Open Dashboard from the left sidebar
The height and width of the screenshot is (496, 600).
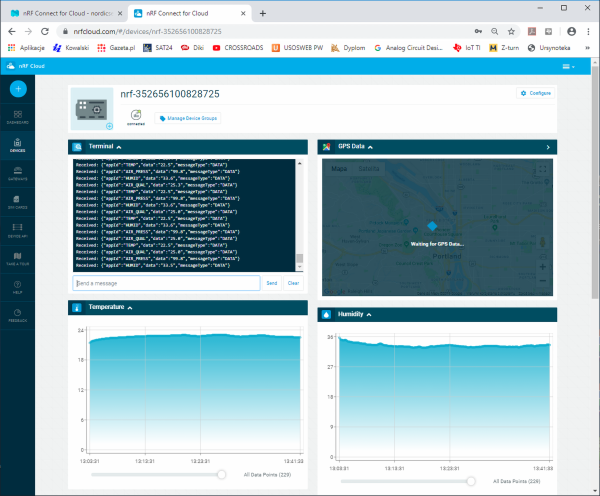pyautogui.click(x=18, y=120)
